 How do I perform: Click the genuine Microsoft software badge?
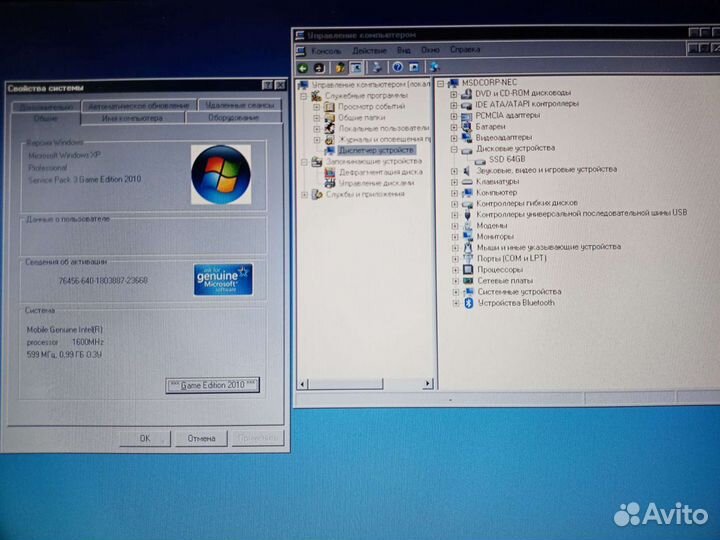click(x=223, y=279)
